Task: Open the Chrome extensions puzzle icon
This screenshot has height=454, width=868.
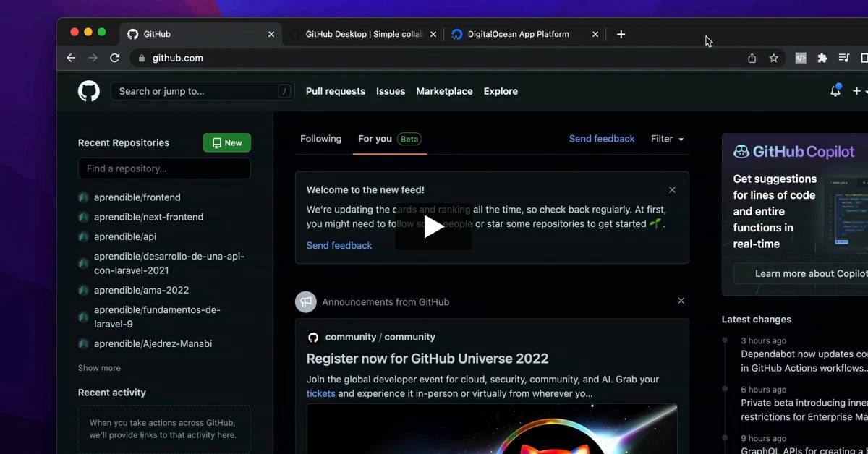Action: [822, 58]
